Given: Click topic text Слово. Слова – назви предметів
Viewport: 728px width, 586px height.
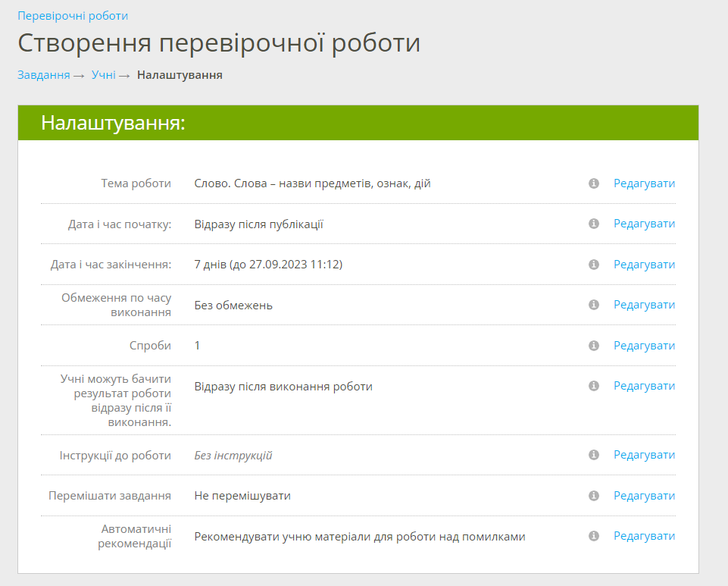Looking at the screenshot, I should pos(312,183).
